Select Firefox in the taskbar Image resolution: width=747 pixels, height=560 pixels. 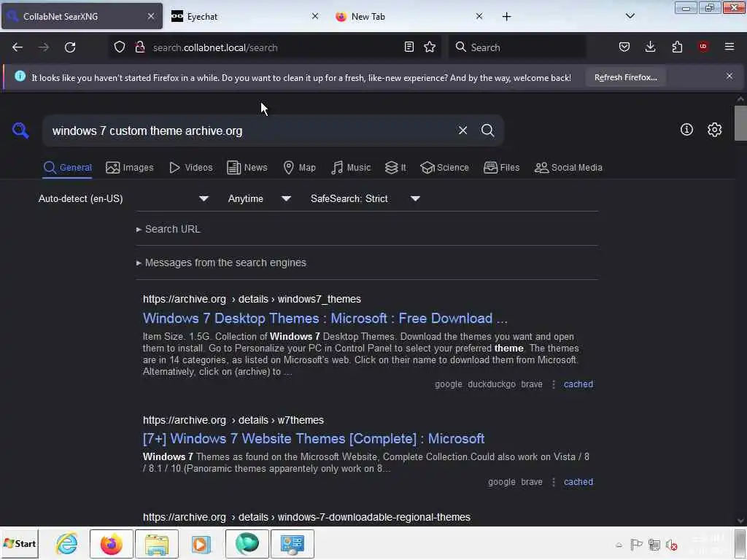(x=111, y=543)
